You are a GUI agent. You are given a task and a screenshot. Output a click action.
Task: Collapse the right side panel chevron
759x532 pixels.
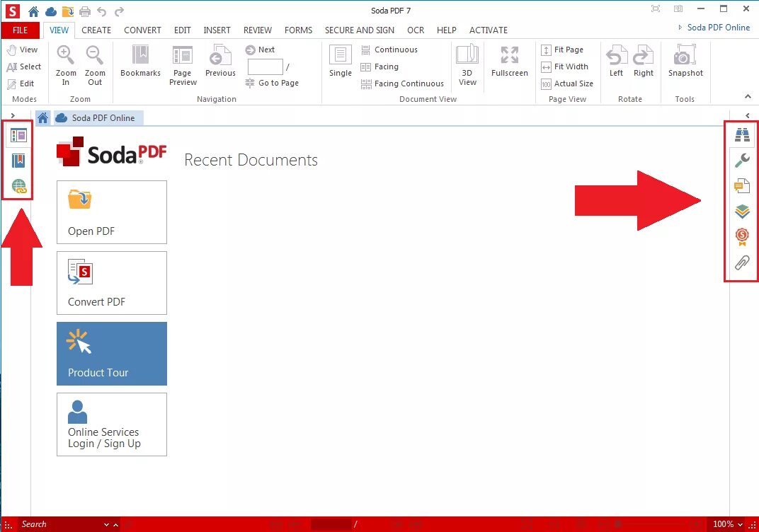748,115
